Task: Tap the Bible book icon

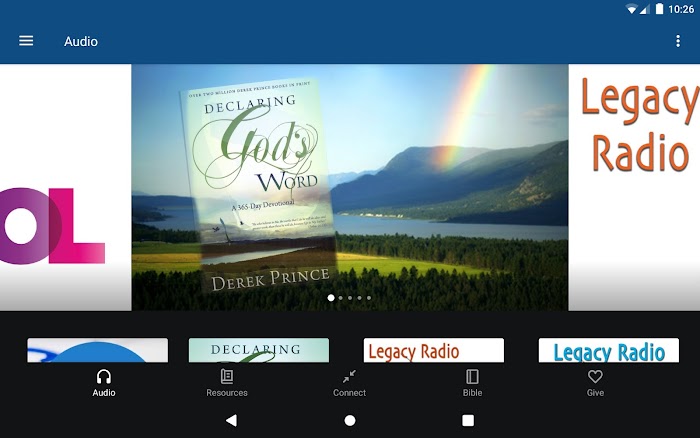Action: [472, 376]
